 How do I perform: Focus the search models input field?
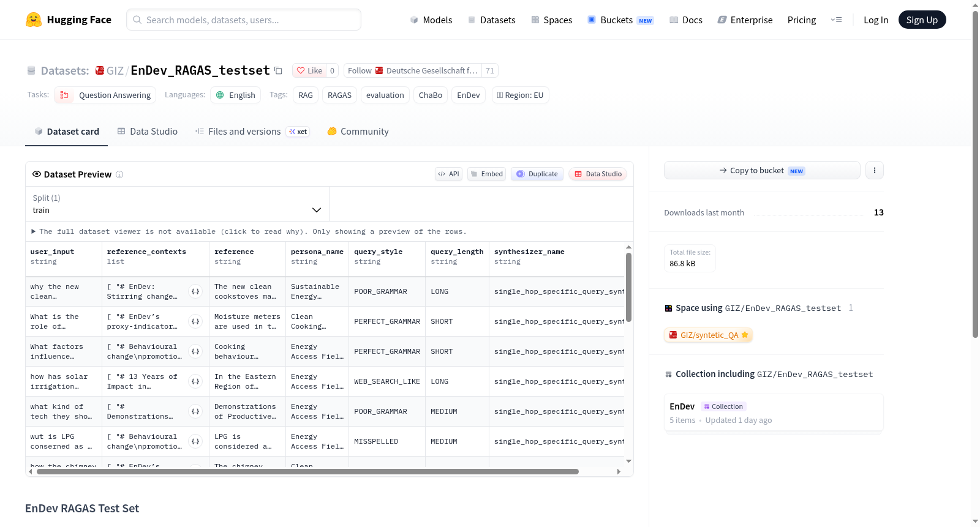pos(244,20)
